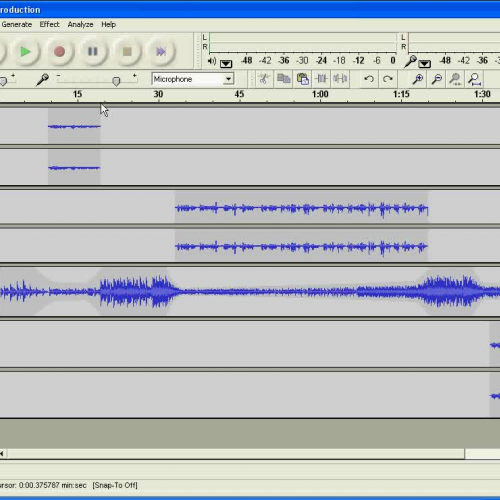
Task: Click the horizontal scrollbar thumb
Action: click(x=236, y=454)
